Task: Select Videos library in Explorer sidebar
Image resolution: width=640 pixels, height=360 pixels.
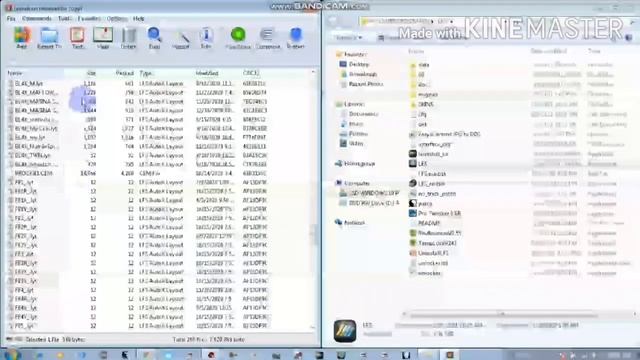Action: click(x=352, y=144)
